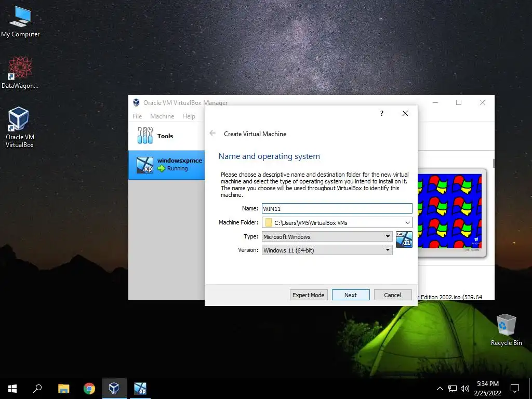
Task: Click the 'Edition 2002.iso' text in Manager
Action: tap(440, 297)
